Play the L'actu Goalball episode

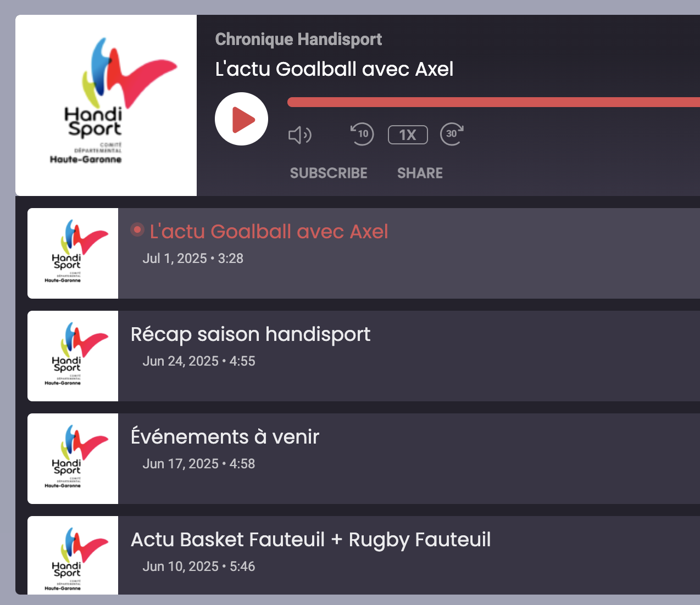(x=241, y=119)
